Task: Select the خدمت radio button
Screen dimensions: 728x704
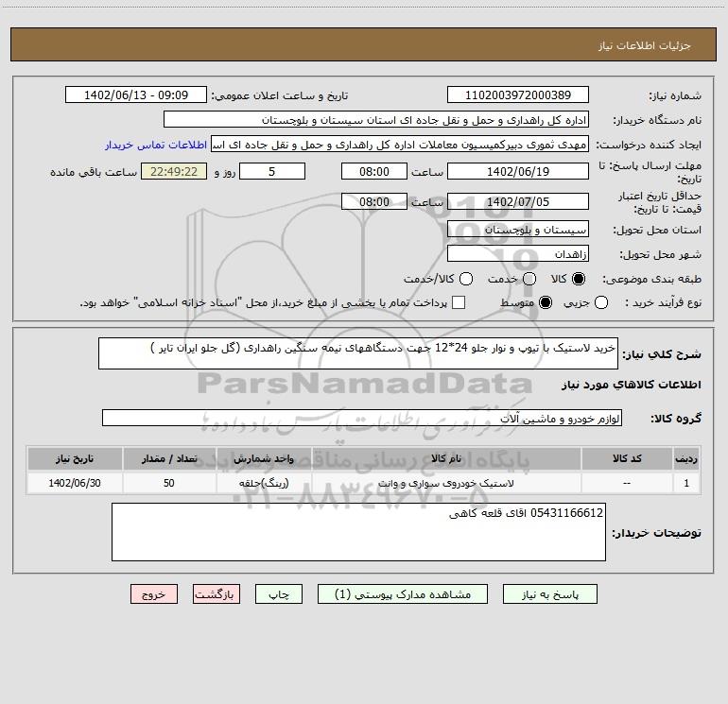Action: [x=529, y=279]
